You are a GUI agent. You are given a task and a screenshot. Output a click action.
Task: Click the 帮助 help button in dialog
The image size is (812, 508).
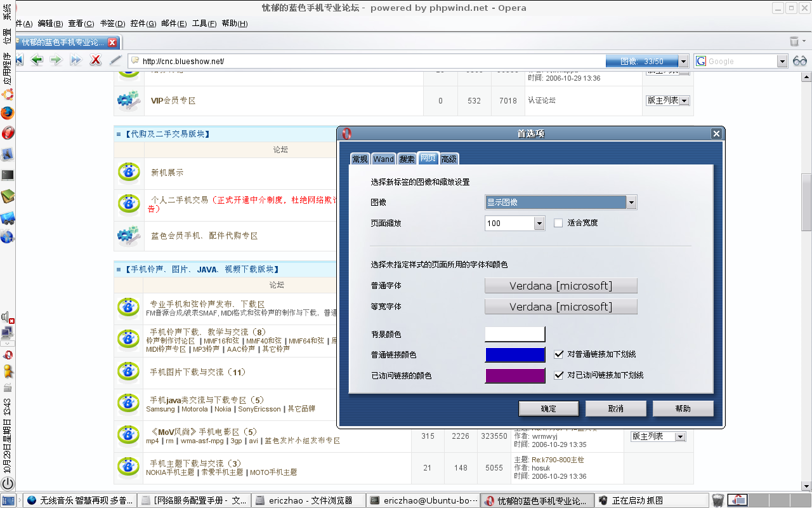[683, 408]
